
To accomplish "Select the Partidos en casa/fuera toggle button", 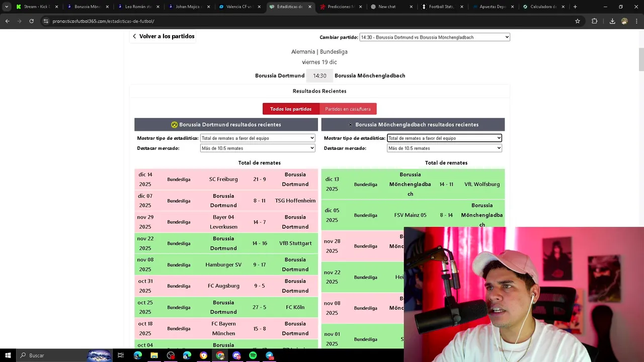I will click(348, 109).
